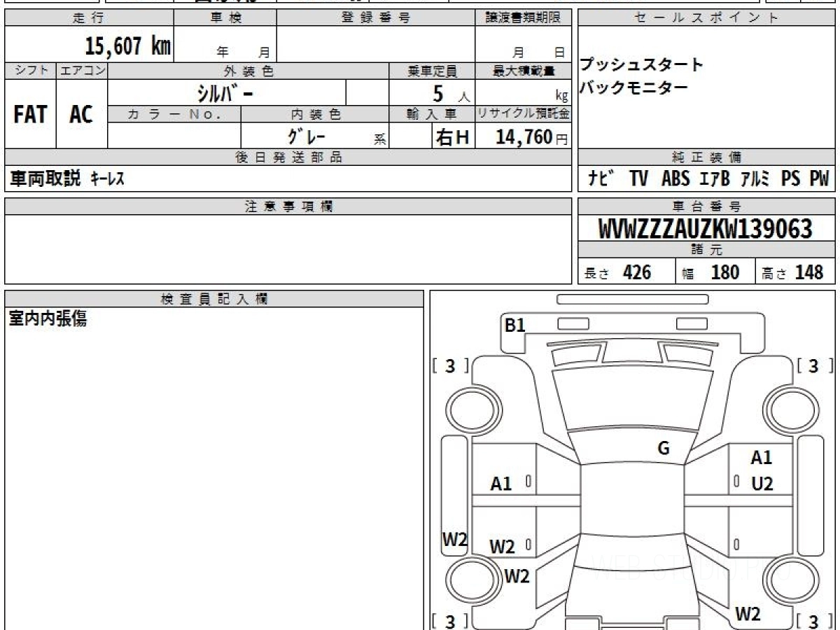This screenshot has height=630, width=840.
Task: Select the ナビ equipment entry
Action: (x=602, y=179)
